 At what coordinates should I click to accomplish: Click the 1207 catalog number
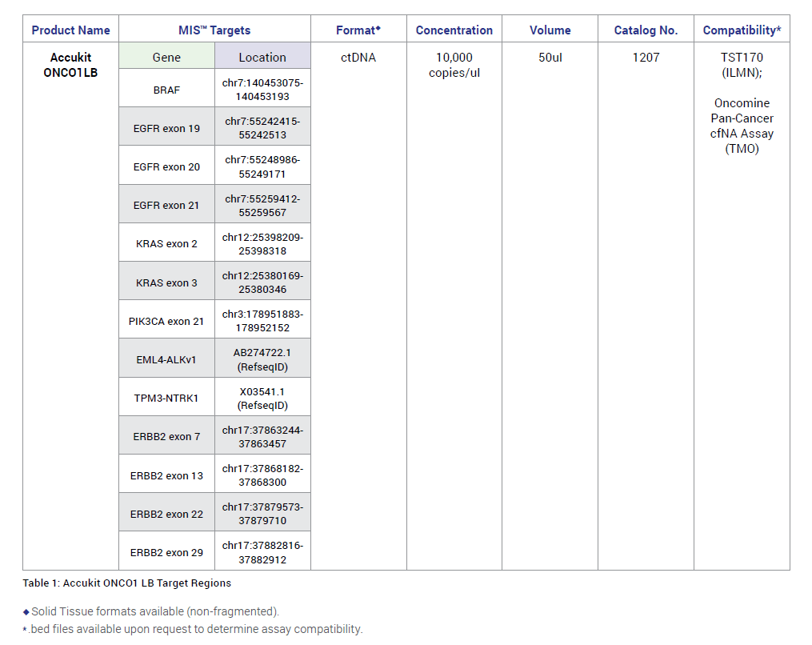(x=646, y=58)
